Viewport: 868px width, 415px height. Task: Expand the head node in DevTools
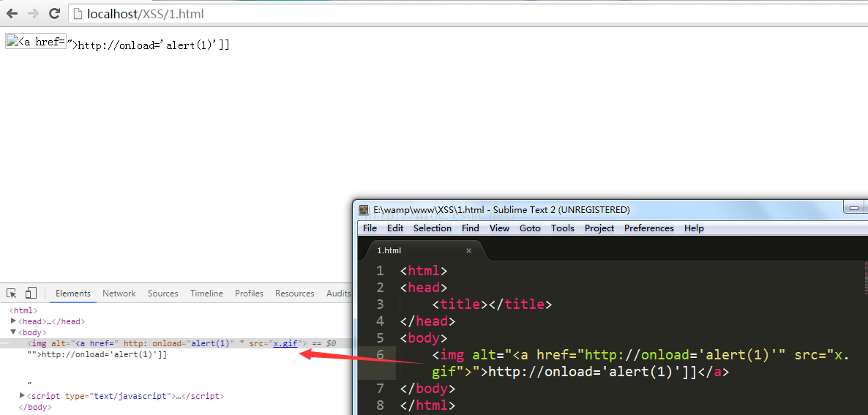point(13,321)
